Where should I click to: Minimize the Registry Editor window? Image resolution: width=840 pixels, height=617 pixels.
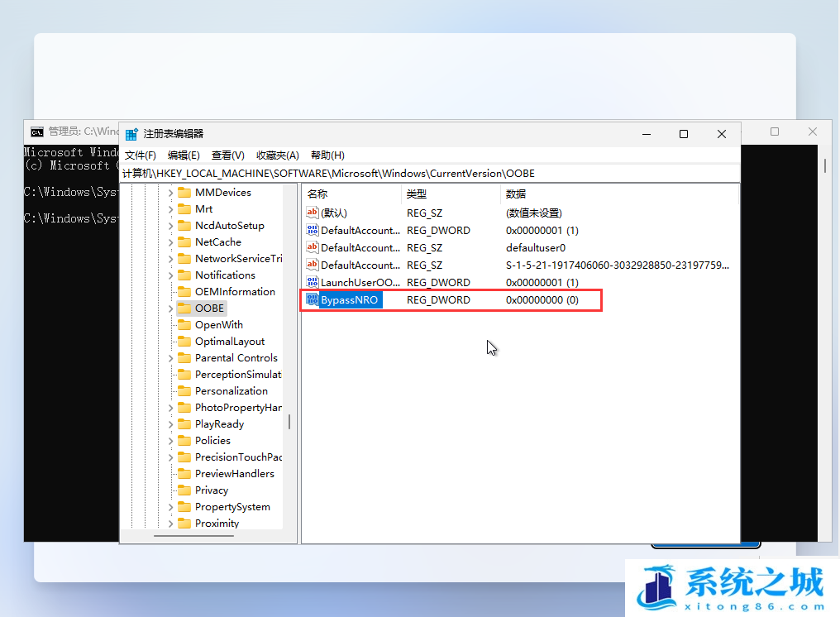tap(647, 134)
